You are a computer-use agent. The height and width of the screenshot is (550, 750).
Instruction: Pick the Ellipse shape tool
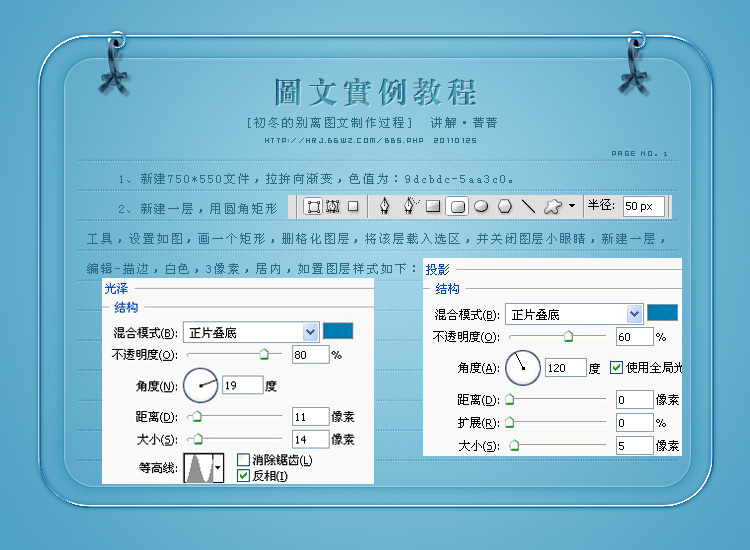481,206
